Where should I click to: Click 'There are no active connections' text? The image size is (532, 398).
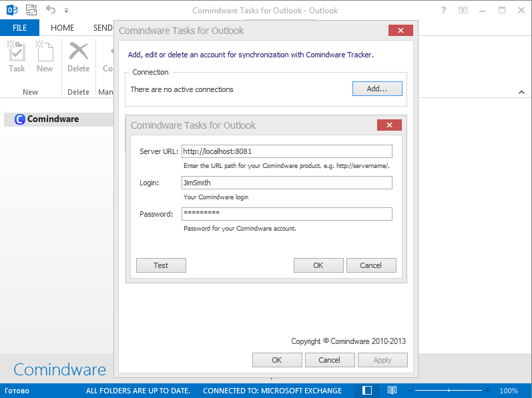pyautogui.click(x=182, y=89)
